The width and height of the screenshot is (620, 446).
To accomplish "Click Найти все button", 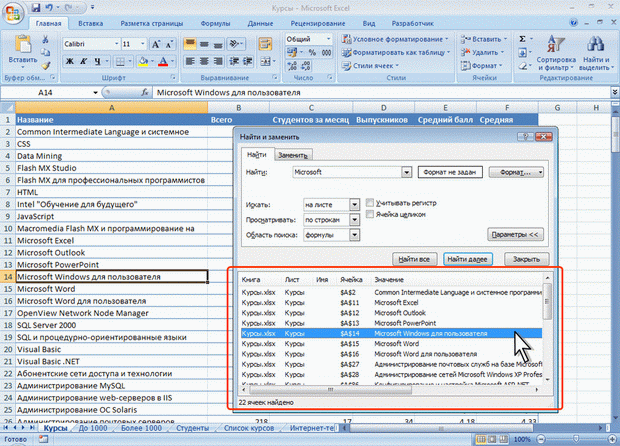I will click(414, 259).
